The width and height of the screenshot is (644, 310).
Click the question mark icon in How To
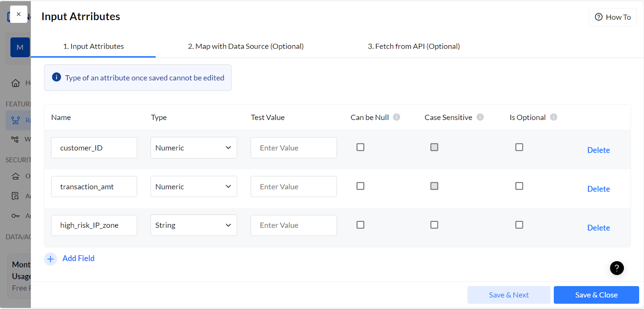[x=599, y=17]
